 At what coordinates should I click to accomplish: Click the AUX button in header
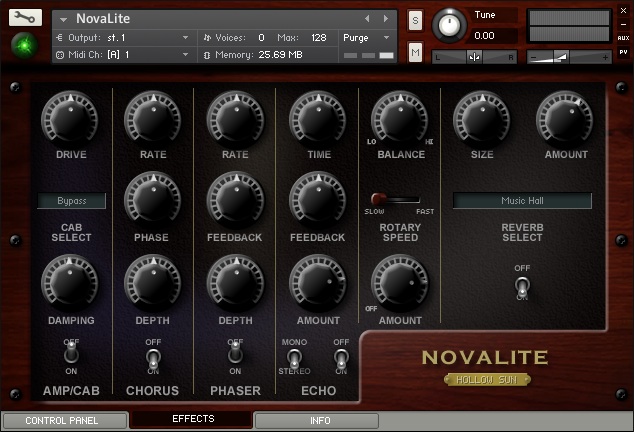tap(623, 37)
